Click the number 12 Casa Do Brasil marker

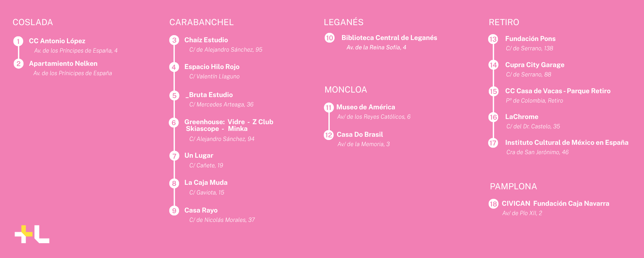click(328, 135)
